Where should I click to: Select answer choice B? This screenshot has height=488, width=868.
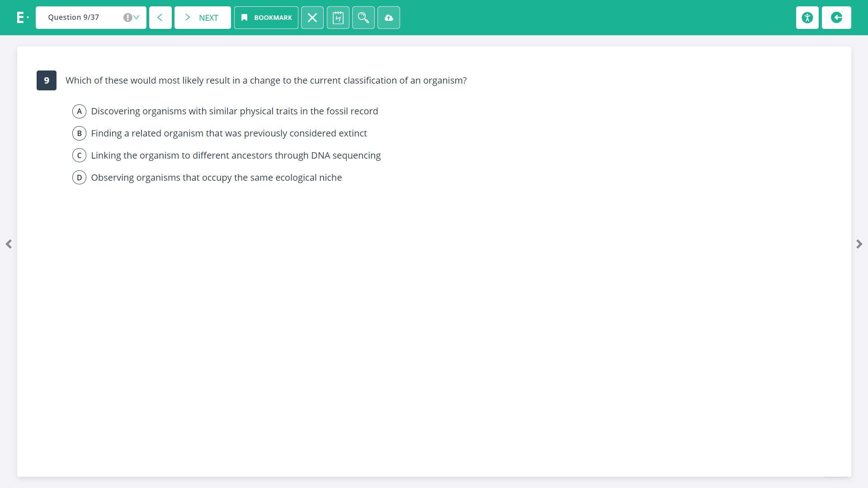pyautogui.click(x=79, y=133)
